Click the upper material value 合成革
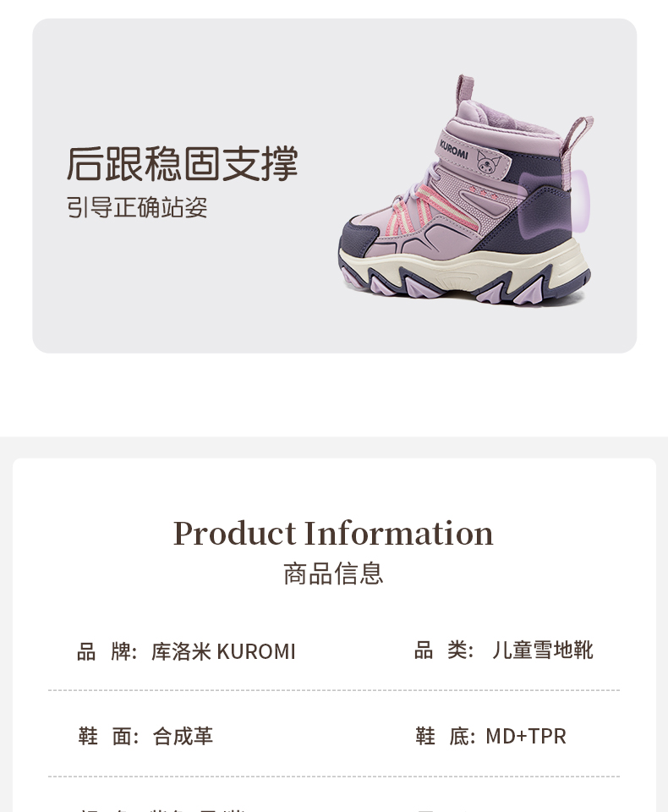Image resolution: width=668 pixels, height=812 pixels. pyautogui.click(x=183, y=736)
